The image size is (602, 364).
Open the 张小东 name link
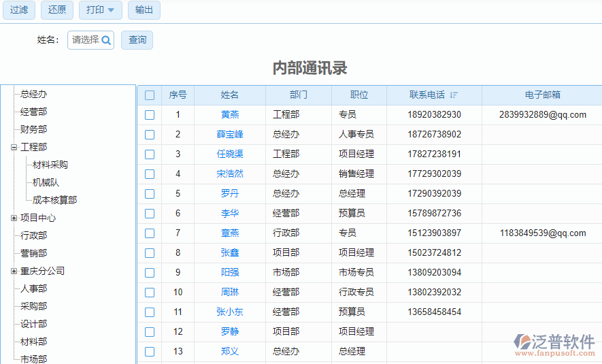[230, 312]
